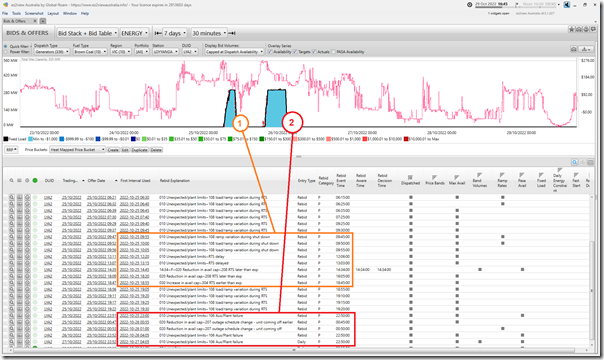Click the time-travel clock icon in title bar
Viewport: 604px width, 360px height.
click(x=470, y=5)
